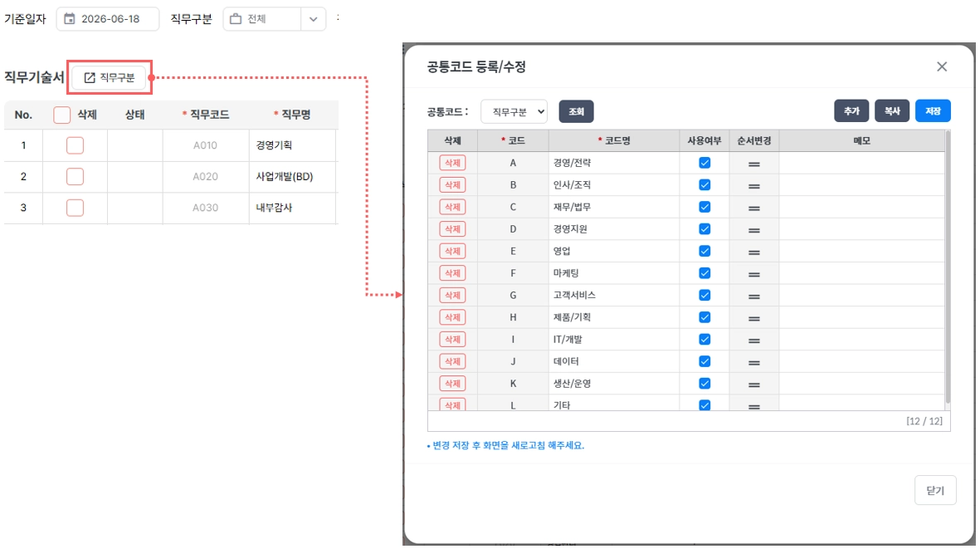This screenshot has width=980, height=549.
Task: Click the 메모 cell for code A
Action: click(x=861, y=163)
